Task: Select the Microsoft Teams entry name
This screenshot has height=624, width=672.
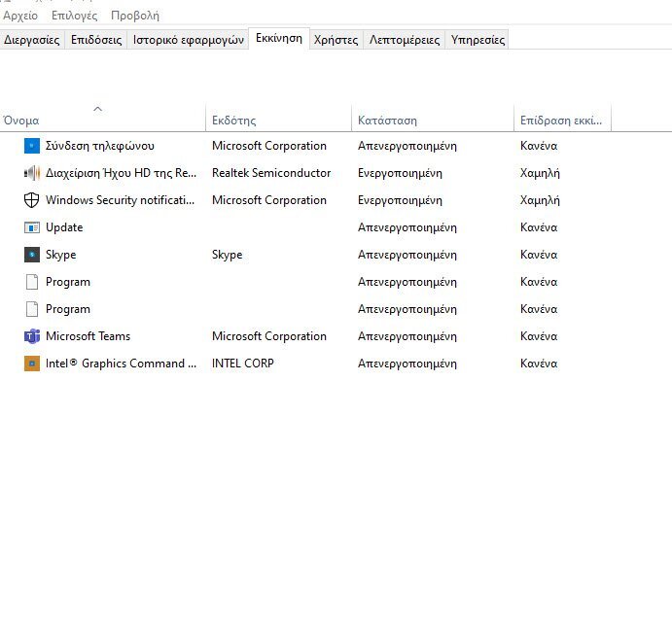Action: point(88,336)
